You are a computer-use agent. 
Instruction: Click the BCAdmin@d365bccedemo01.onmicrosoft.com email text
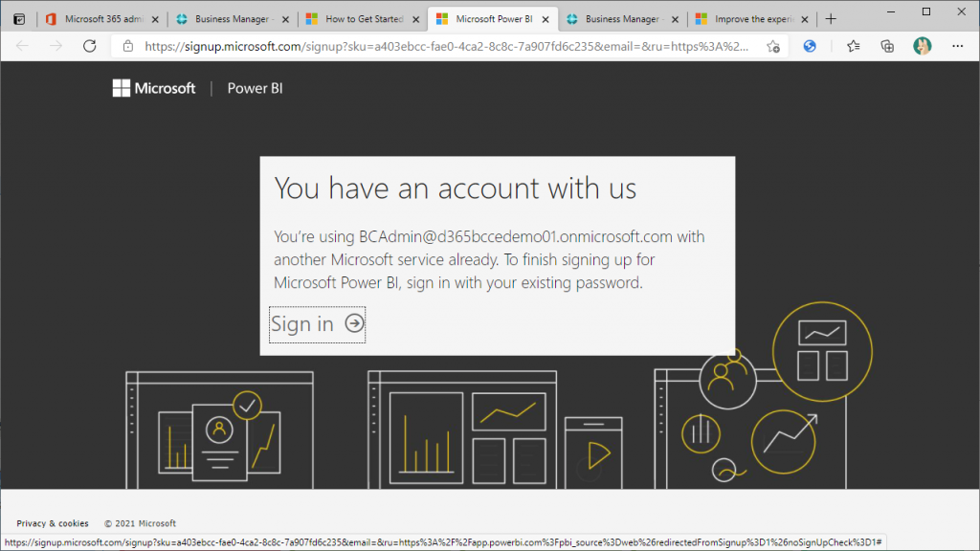coord(516,237)
